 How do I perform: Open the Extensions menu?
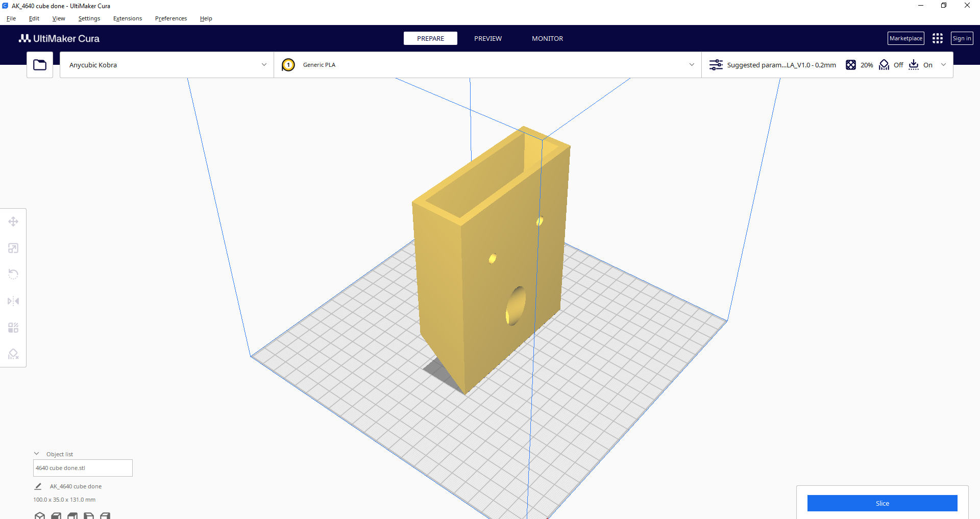click(128, 18)
